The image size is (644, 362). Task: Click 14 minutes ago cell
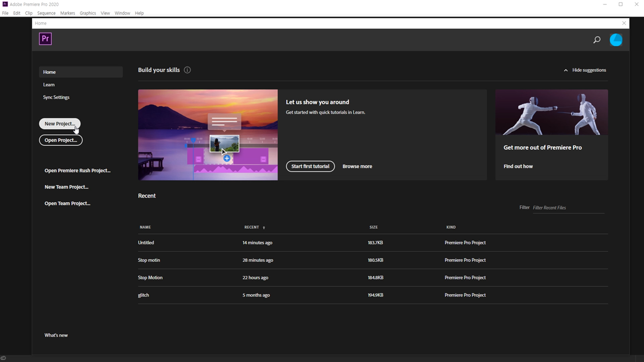258,243
